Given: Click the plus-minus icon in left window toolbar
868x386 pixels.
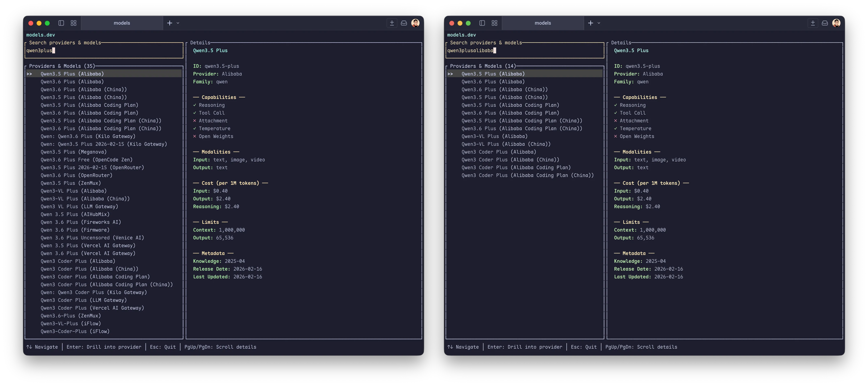Looking at the screenshot, I should point(392,23).
